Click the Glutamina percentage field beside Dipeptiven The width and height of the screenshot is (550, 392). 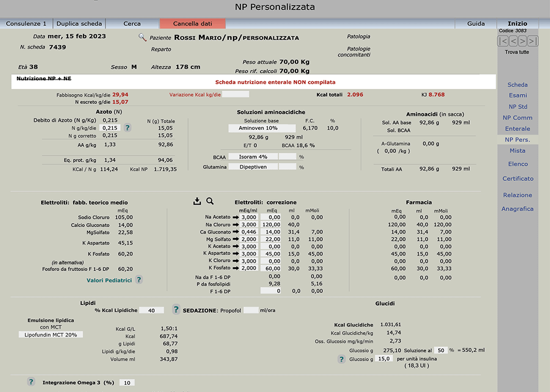288,167
